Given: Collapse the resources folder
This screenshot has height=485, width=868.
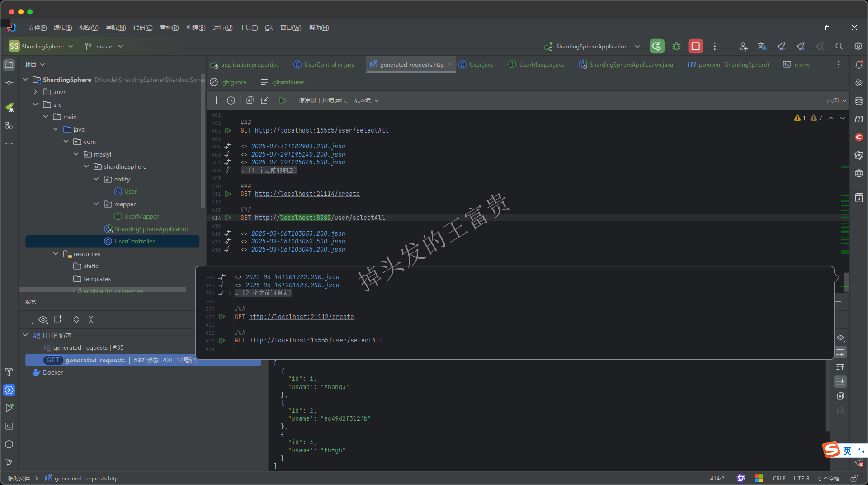Looking at the screenshot, I should click(x=56, y=254).
